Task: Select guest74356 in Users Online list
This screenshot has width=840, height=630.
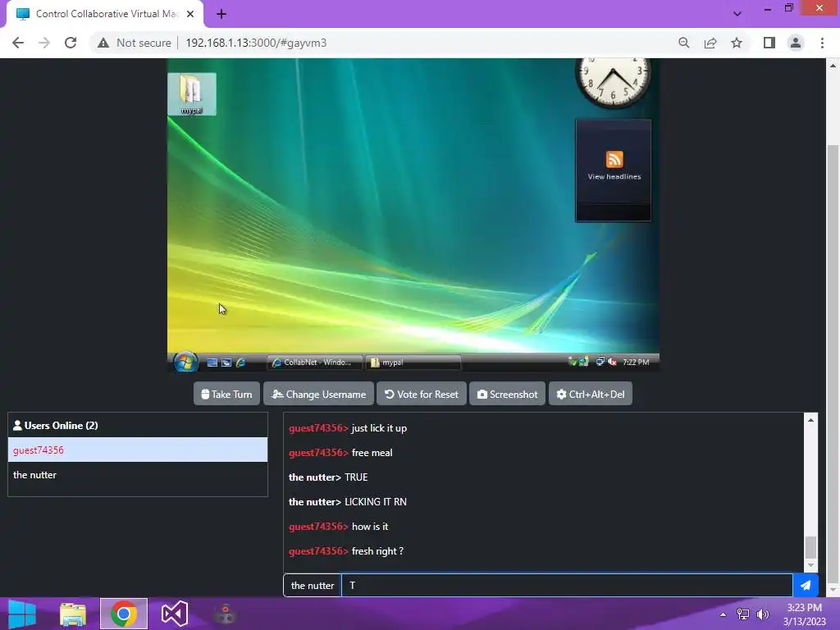Action: [x=138, y=450]
